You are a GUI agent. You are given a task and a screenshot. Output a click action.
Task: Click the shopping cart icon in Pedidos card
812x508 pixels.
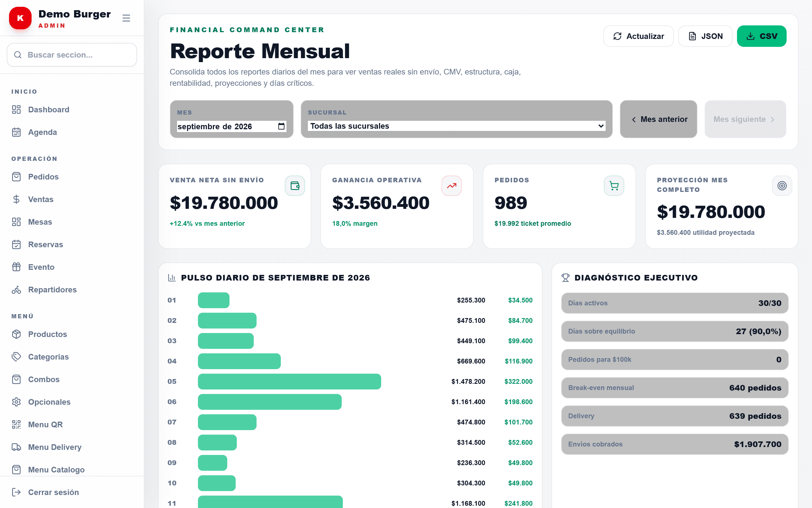pyautogui.click(x=614, y=186)
